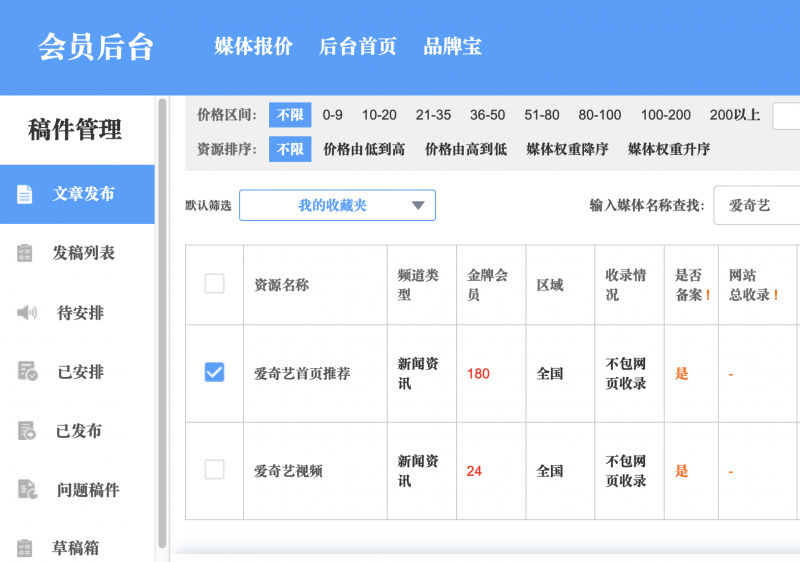Click the 已发布 file icon
Screen dimensions: 800x562
coord(27,431)
